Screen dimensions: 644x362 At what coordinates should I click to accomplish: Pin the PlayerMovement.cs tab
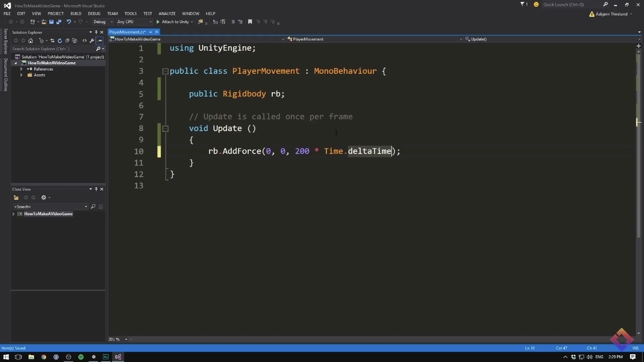(150, 32)
